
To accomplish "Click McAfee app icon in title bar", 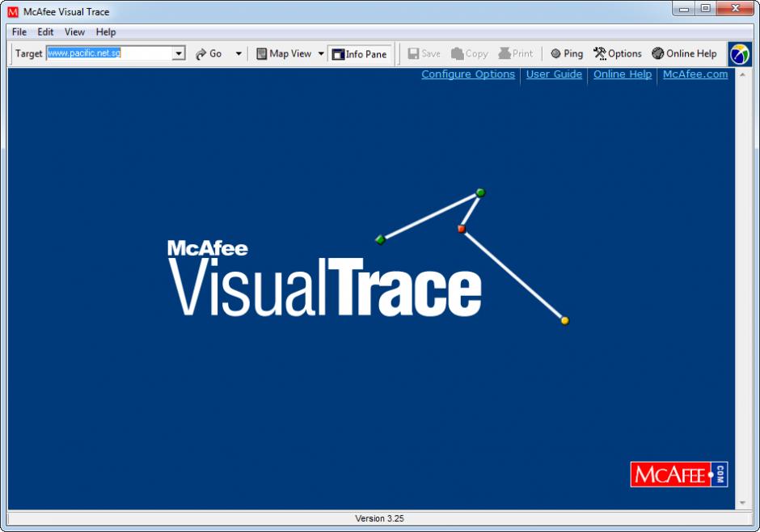I will (x=13, y=11).
